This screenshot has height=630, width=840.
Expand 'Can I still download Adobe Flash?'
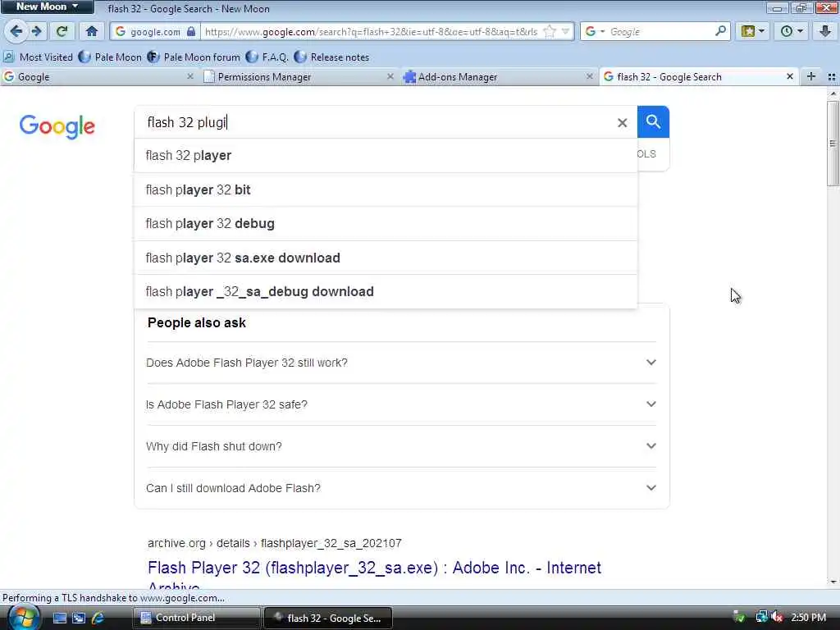401,488
